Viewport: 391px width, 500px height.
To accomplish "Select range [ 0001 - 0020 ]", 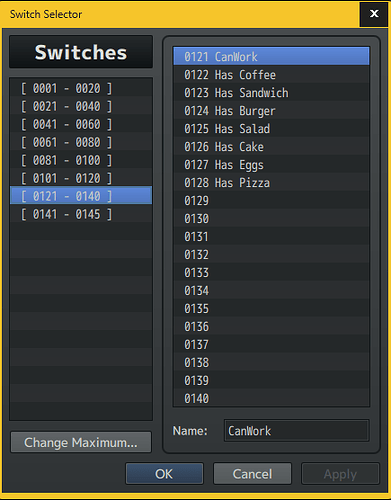I will 81,88.
